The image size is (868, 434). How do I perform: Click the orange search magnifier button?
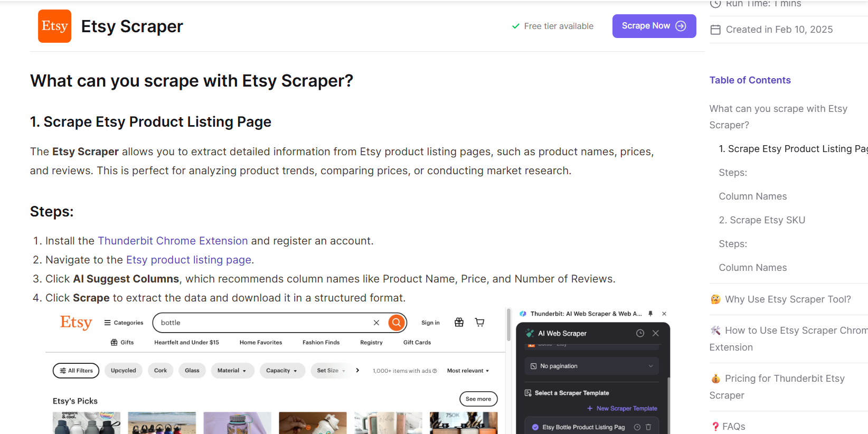tap(396, 323)
